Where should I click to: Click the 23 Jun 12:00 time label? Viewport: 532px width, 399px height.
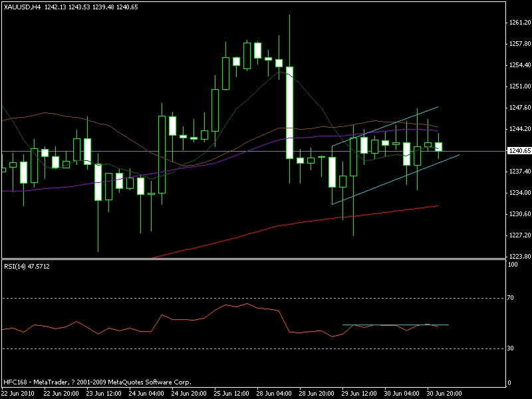pos(104,394)
